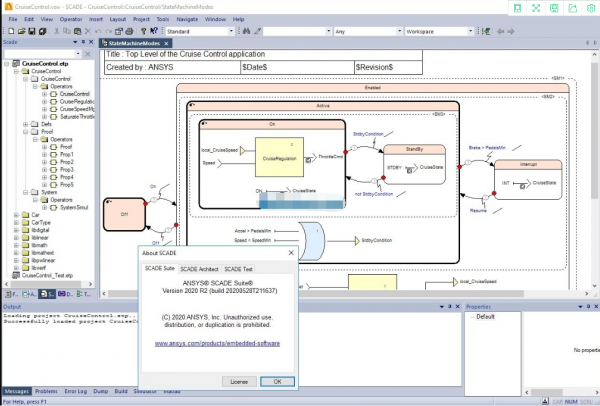Image resolution: width=600 pixels, height=406 pixels.
Task: Click the License button in About dialog
Action: pyautogui.click(x=239, y=382)
